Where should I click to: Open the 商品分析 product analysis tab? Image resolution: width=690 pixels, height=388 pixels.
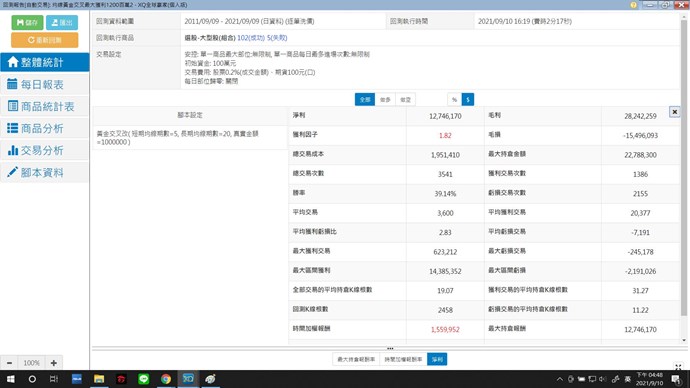coord(44,128)
